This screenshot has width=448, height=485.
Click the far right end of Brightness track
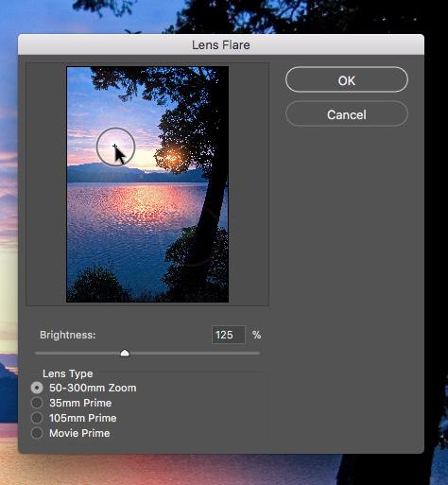[x=258, y=354]
